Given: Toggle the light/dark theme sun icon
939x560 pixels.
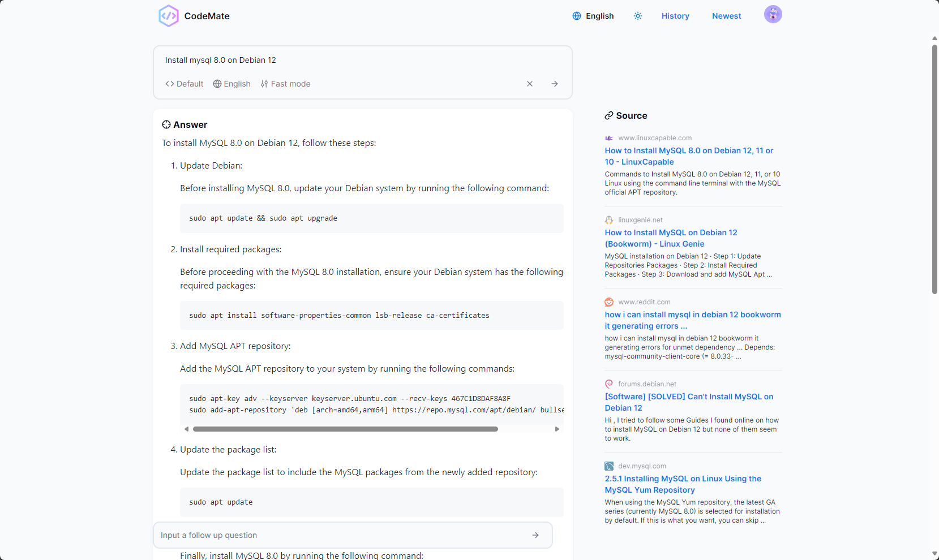Looking at the screenshot, I should pyautogui.click(x=638, y=16).
